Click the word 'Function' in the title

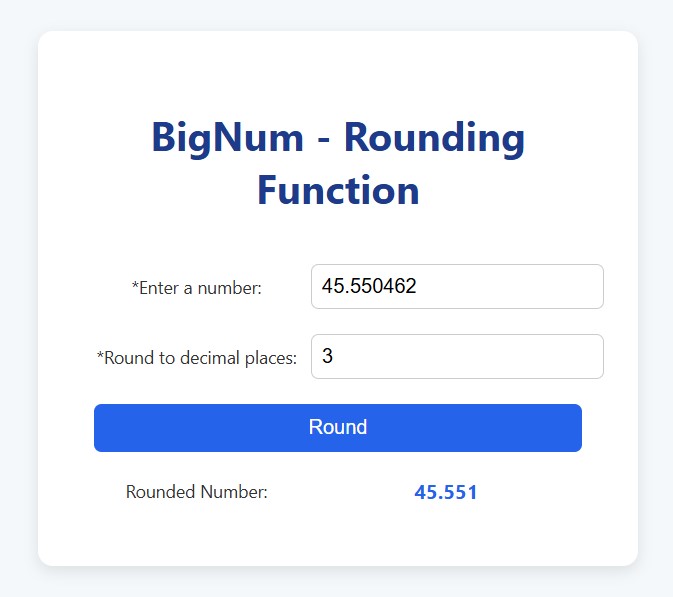click(338, 190)
